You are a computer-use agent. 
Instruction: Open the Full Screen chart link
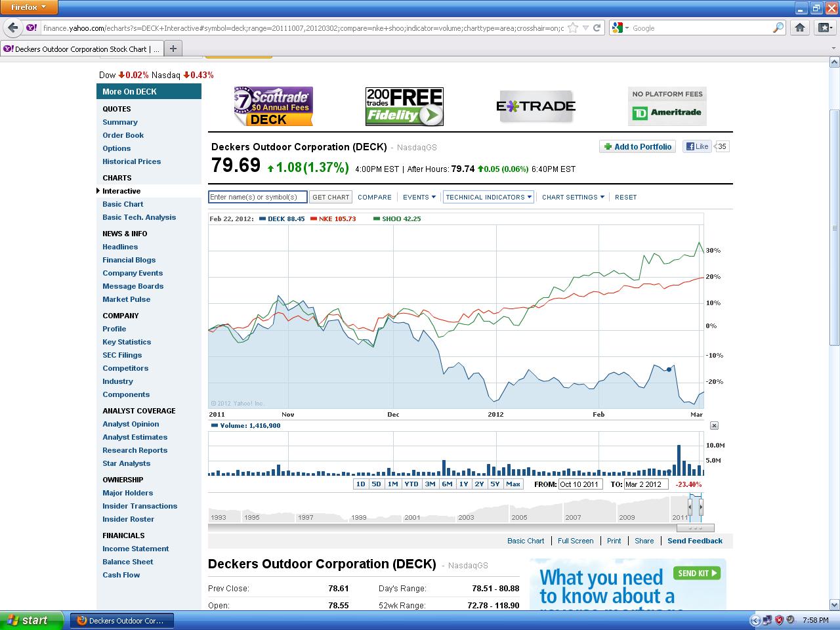(576, 541)
